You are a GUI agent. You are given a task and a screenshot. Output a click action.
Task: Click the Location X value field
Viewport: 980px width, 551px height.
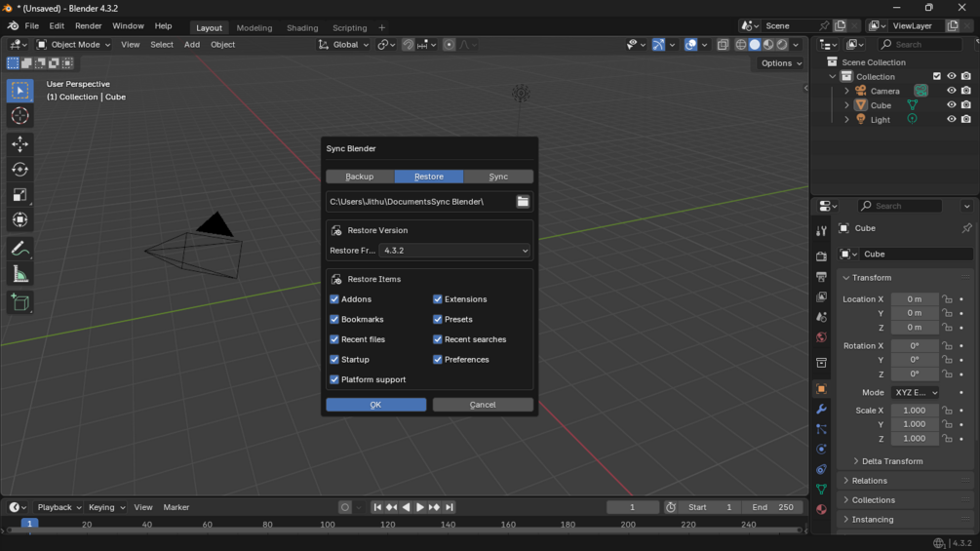(x=915, y=299)
